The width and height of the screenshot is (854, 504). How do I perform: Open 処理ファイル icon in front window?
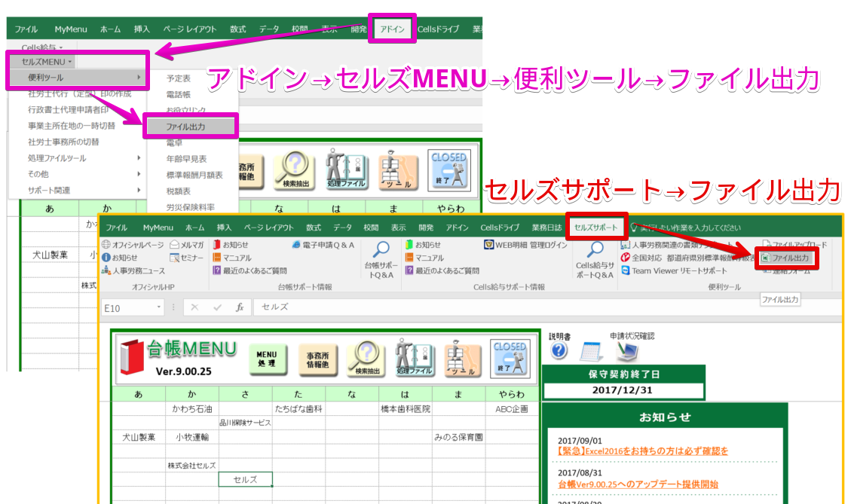click(414, 357)
